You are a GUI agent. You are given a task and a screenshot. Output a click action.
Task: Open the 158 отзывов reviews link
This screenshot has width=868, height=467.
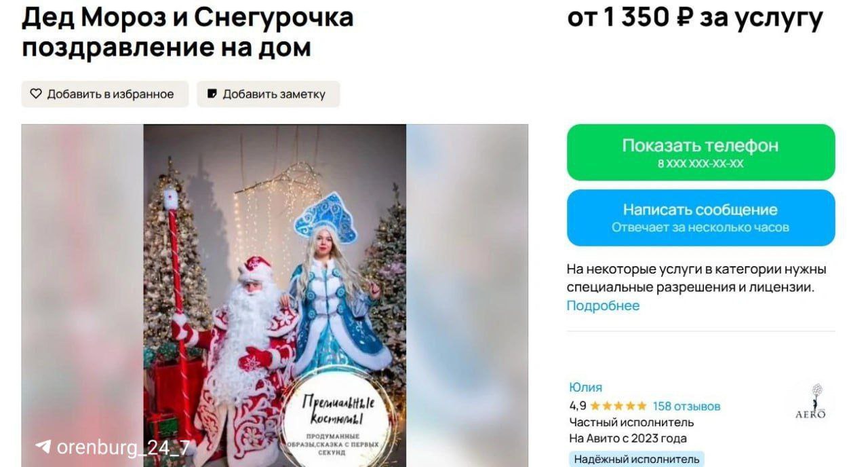click(686, 407)
